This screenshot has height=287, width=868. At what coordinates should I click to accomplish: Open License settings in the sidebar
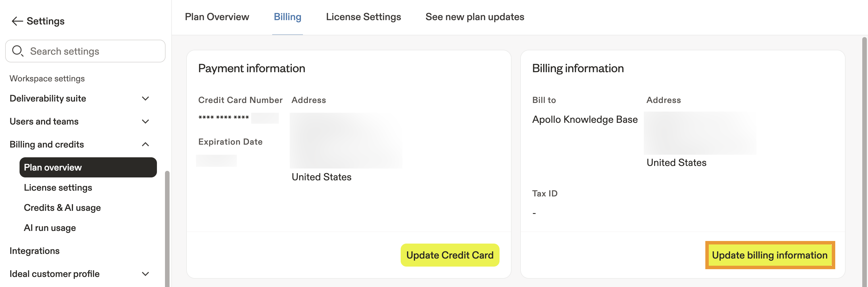(x=58, y=187)
